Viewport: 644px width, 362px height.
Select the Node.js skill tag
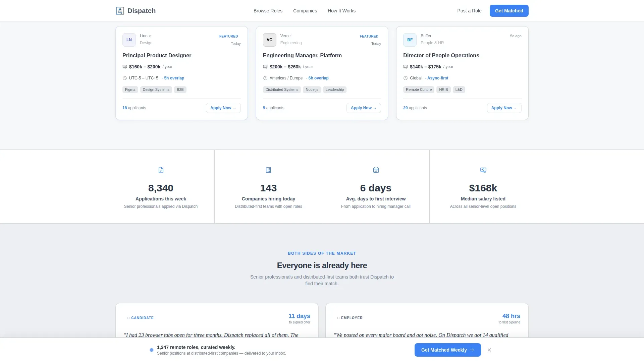point(312,89)
